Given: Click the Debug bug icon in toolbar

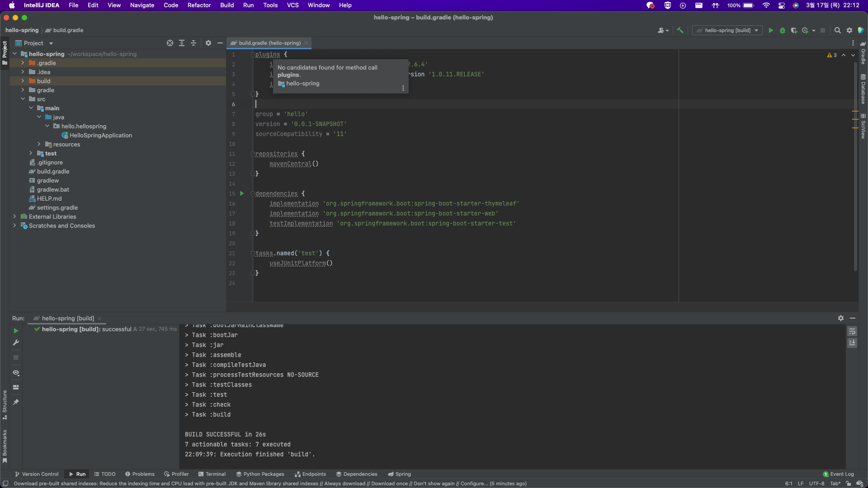Looking at the screenshot, I should (x=783, y=30).
